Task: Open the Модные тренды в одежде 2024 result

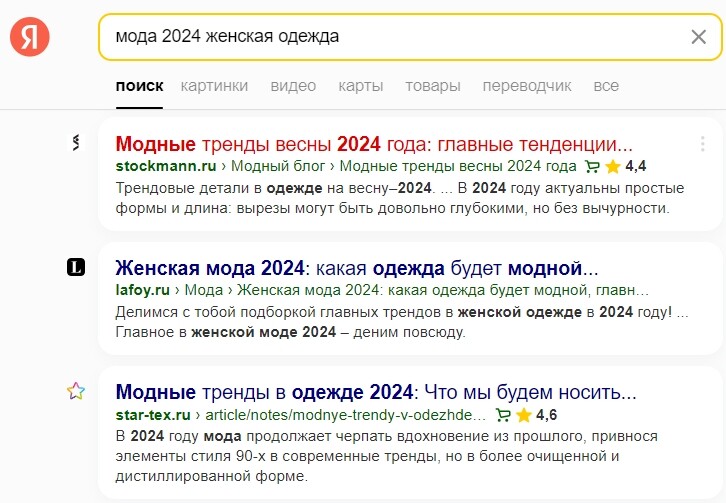Action: [376, 392]
